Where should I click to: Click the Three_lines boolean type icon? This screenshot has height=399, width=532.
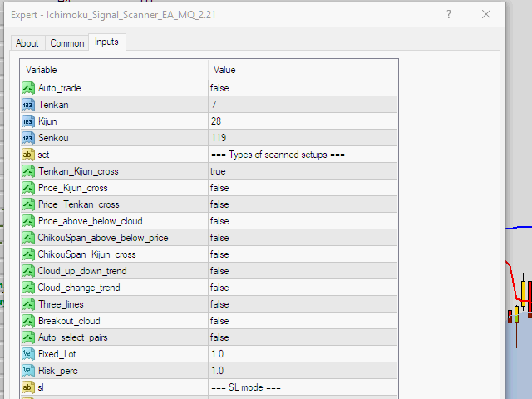tap(27, 304)
